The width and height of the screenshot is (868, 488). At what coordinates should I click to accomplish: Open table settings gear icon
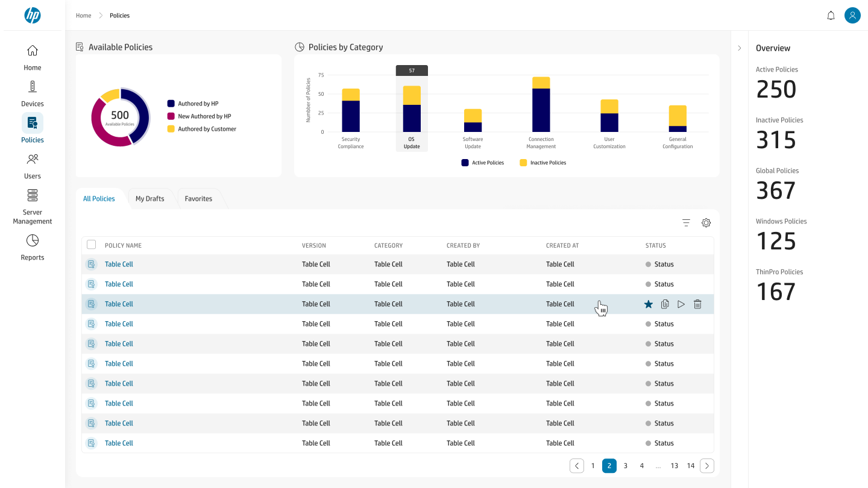tap(706, 223)
